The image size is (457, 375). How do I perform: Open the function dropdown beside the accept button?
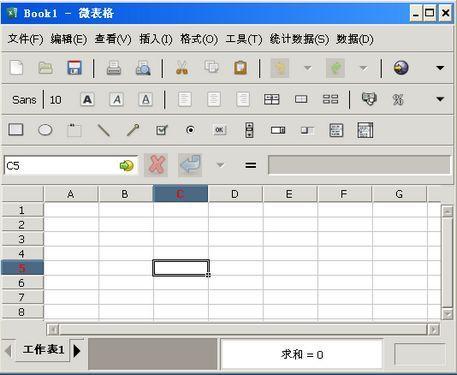pyautogui.click(x=220, y=165)
